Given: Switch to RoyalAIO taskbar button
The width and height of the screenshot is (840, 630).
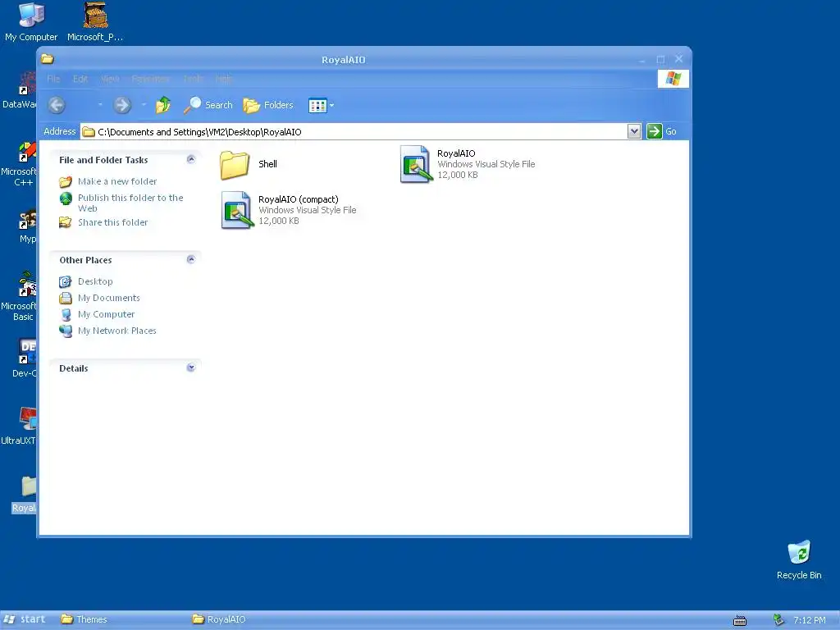Looking at the screenshot, I should point(219,619).
